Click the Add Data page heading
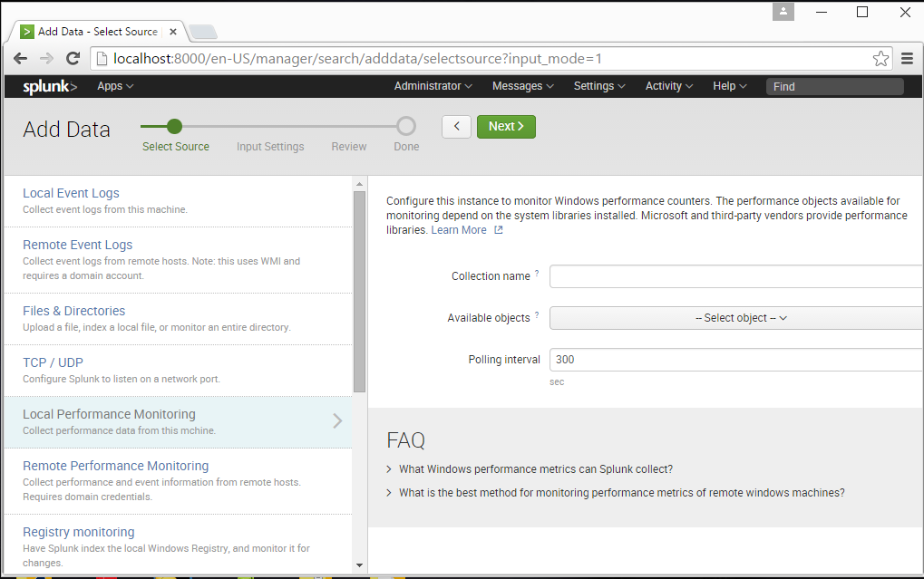The image size is (924, 579). [x=66, y=130]
